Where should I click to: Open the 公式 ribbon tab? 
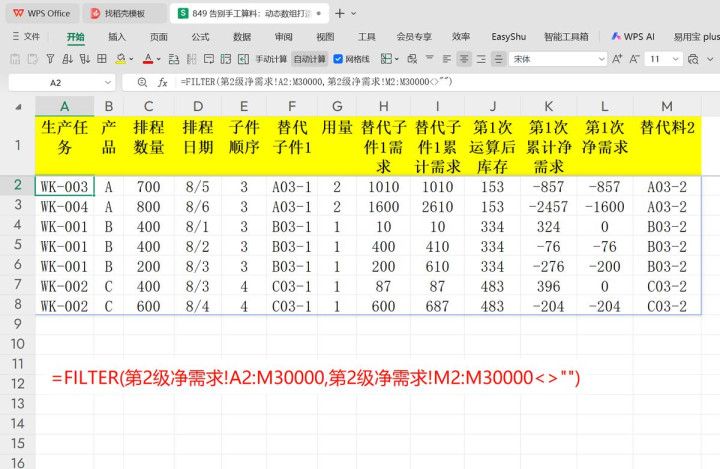[x=200, y=37]
